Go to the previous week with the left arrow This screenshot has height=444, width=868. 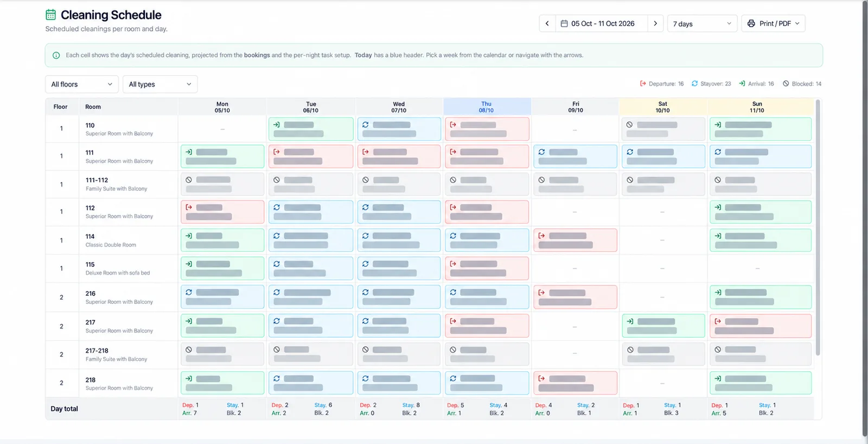coord(547,23)
